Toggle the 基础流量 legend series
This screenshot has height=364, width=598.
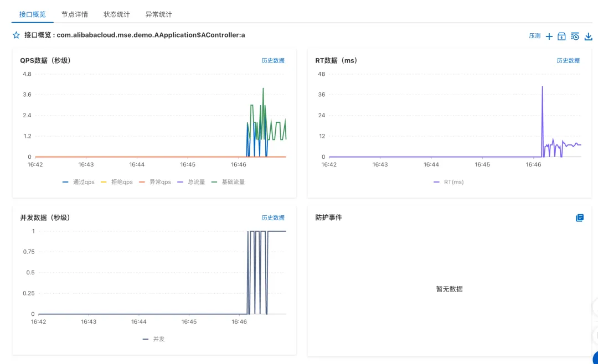coord(228,181)
